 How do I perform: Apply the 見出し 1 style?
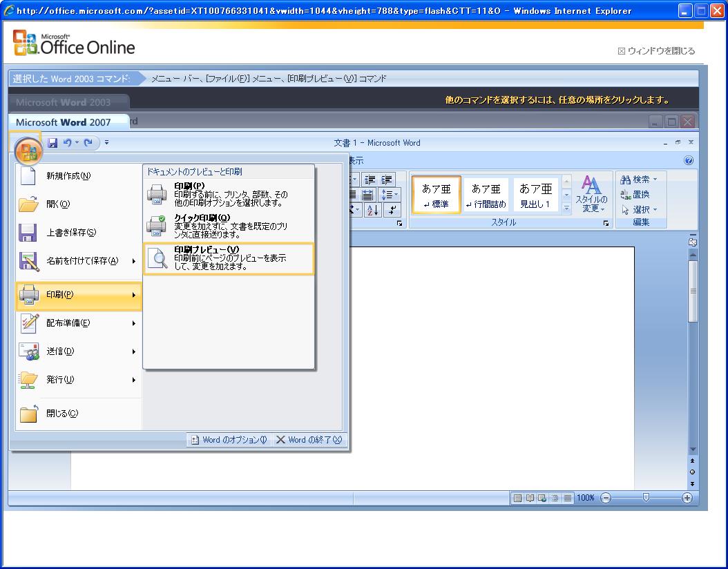535,195
